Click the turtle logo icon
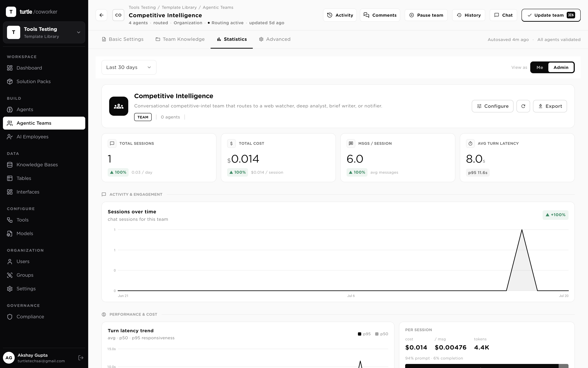The height and width of the screenshot is (368, 588). 11,12
